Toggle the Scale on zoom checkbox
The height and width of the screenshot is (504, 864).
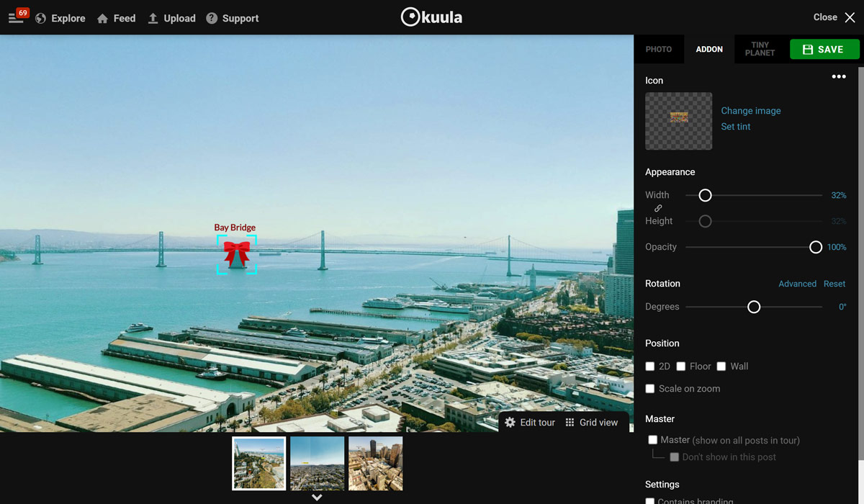tap(650, 389)
